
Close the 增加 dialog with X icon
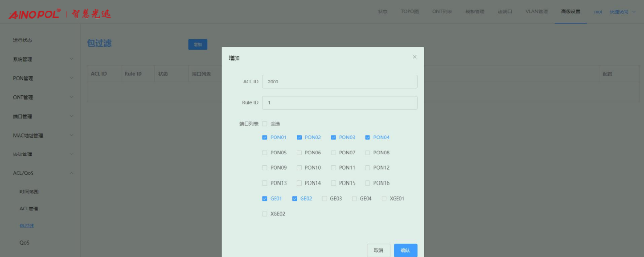point(414,57)
